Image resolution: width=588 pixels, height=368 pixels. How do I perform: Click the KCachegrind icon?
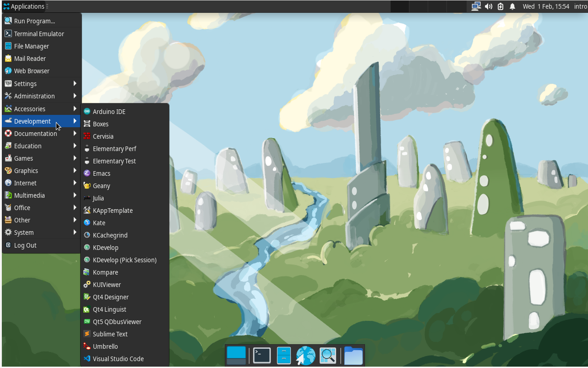(x=87, y=235)
